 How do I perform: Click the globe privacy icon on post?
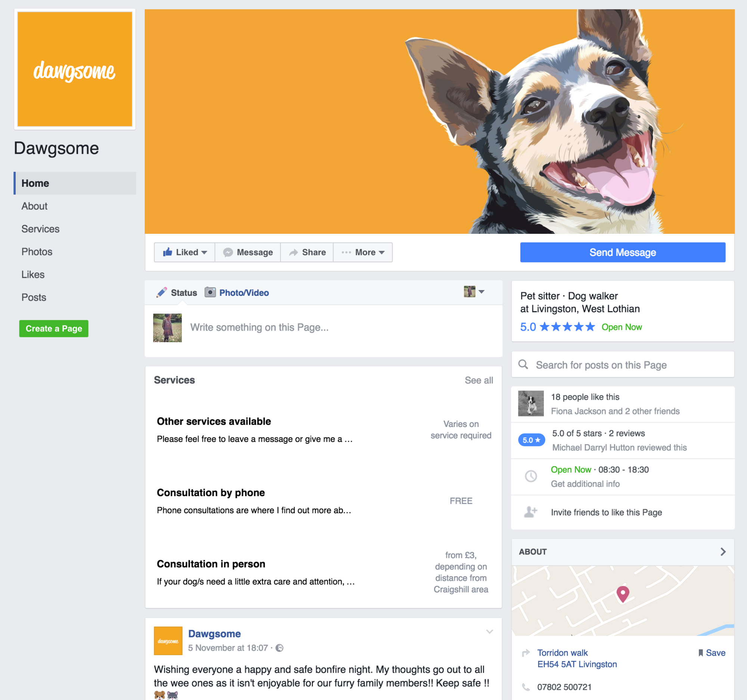279,648
